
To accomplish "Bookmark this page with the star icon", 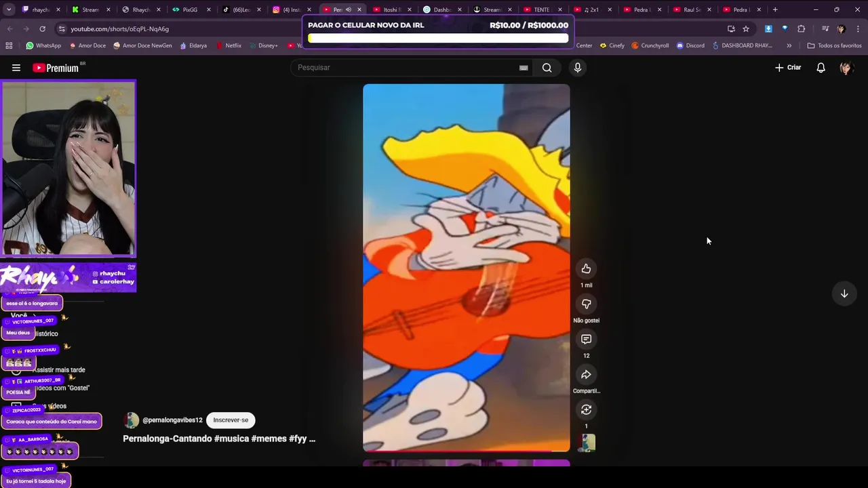I will click(x=746, y=29).
